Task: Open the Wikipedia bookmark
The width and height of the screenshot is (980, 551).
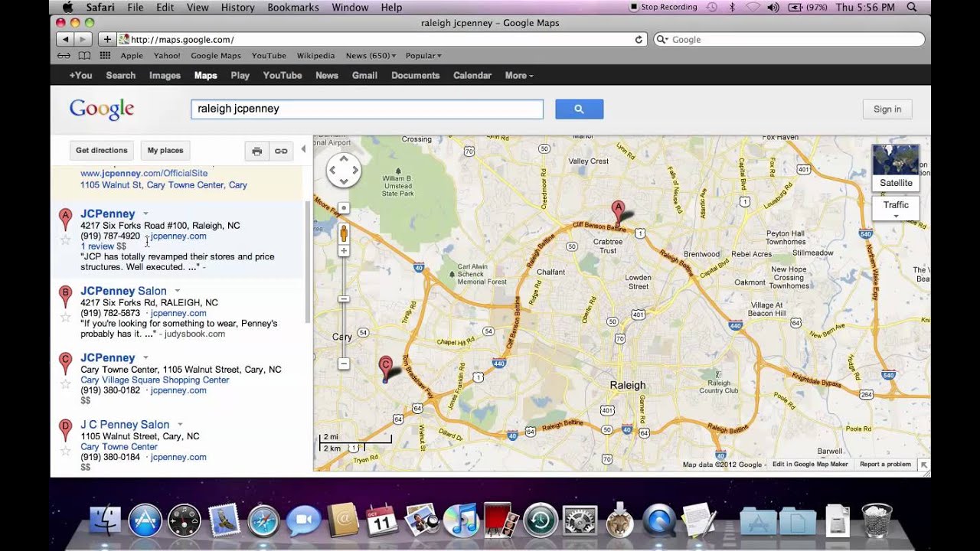Action: pos(315,56)
